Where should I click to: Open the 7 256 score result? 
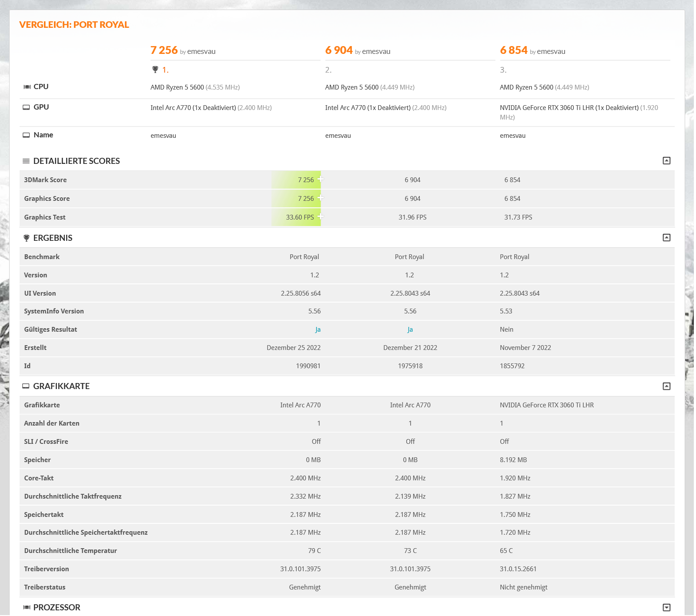point(164,50)
